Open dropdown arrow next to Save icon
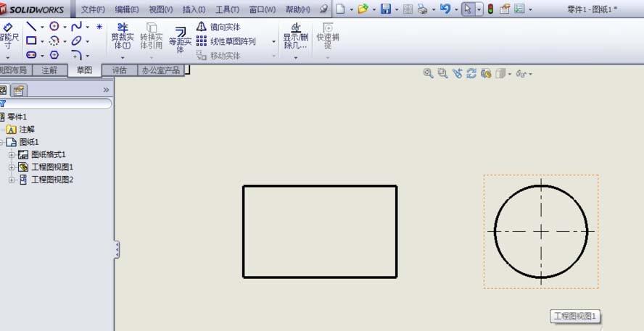Screen dimensions: 644x331 (x=397, y=9)
